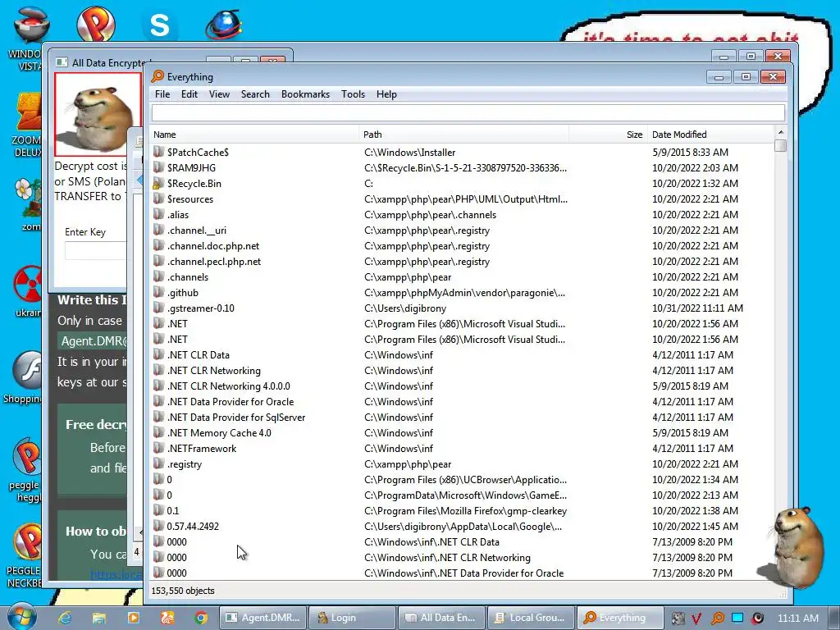Click the red V tray icon
This screenshot has width=840, height=630.
pyautogui.click(x=696, y=619)
